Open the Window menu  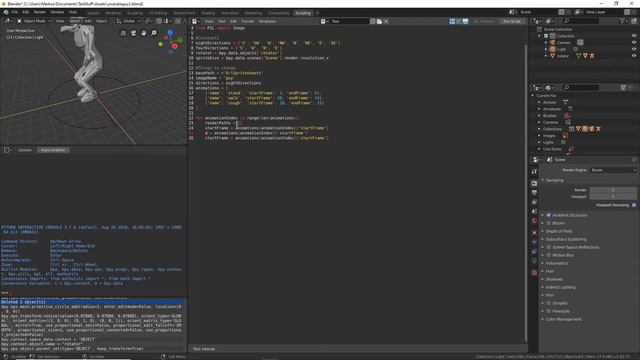click(x=57, y=12)
